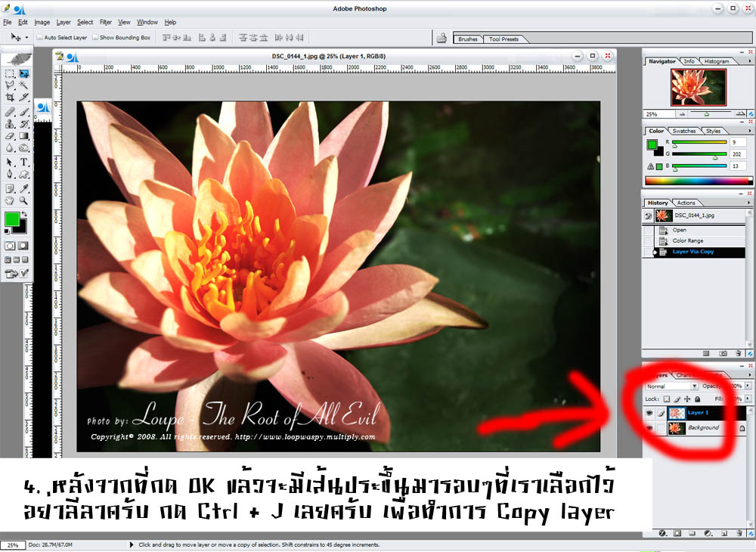Viewport: 756px width, 552px height.
Task: Select the Eraser tool
Action: (10, 136)
